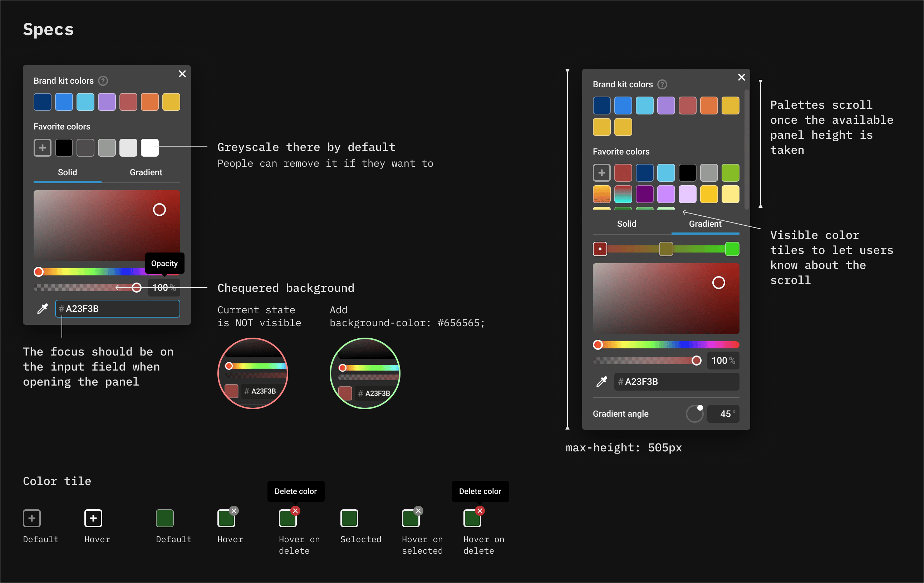Pick color with right panel eyedropper
The height and width of the screenshot is (583, 924).
601,382
